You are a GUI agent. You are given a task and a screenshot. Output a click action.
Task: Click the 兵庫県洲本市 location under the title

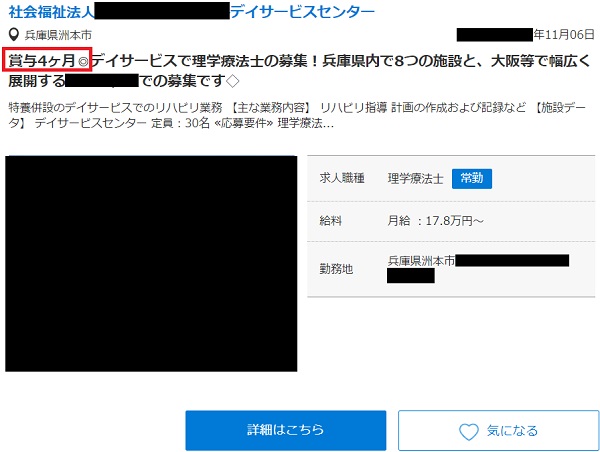point(58,35)
